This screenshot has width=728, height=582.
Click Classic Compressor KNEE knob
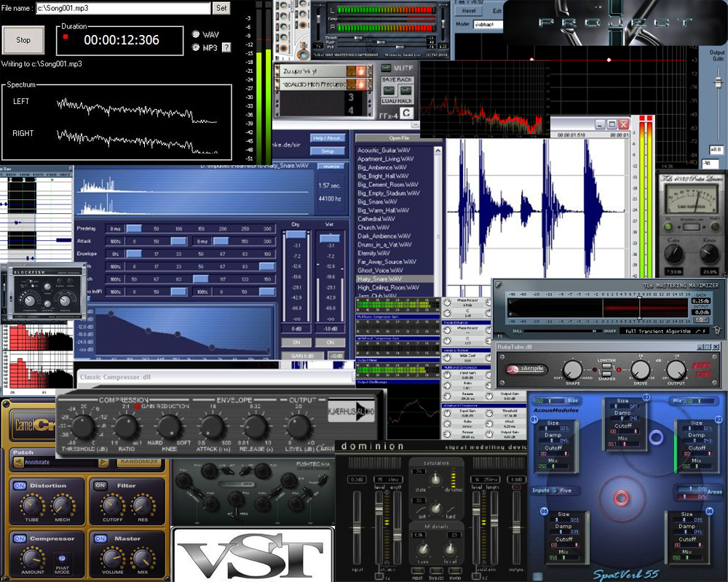click(169, 426)
